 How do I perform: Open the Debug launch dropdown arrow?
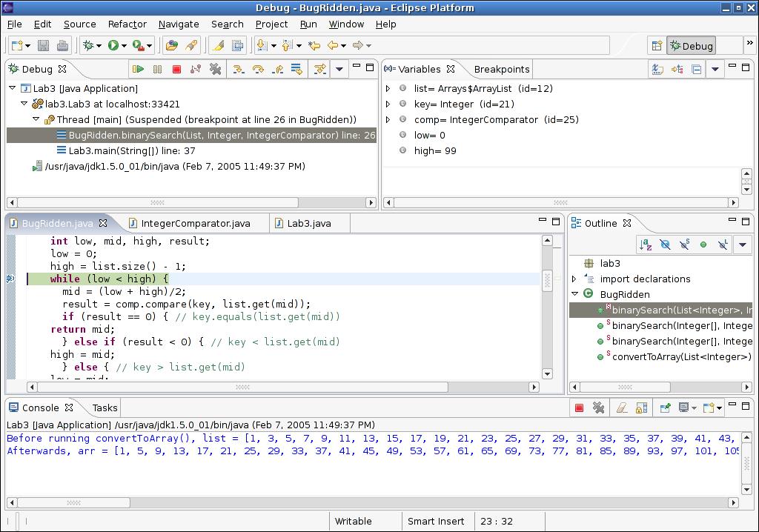click(99, 46)
